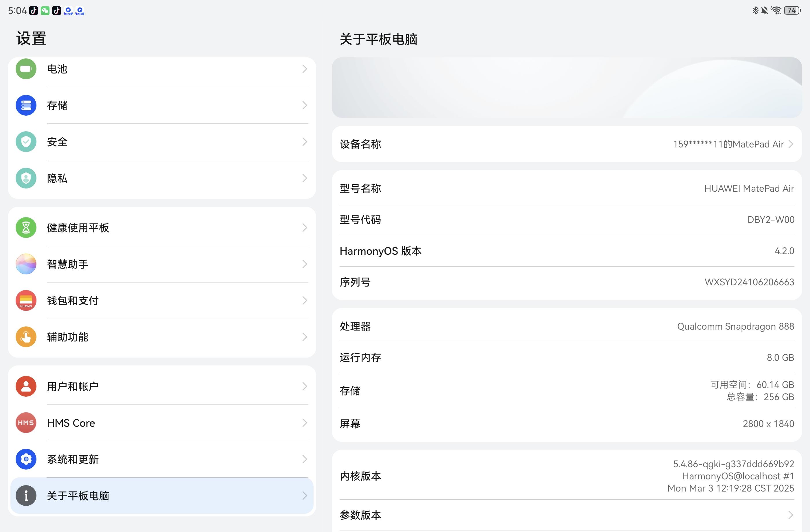The width and height of the screenshot is (810, 532).
Task: Tap HarmonyOS version 4.2.0
Action: (x=785, y=251)
